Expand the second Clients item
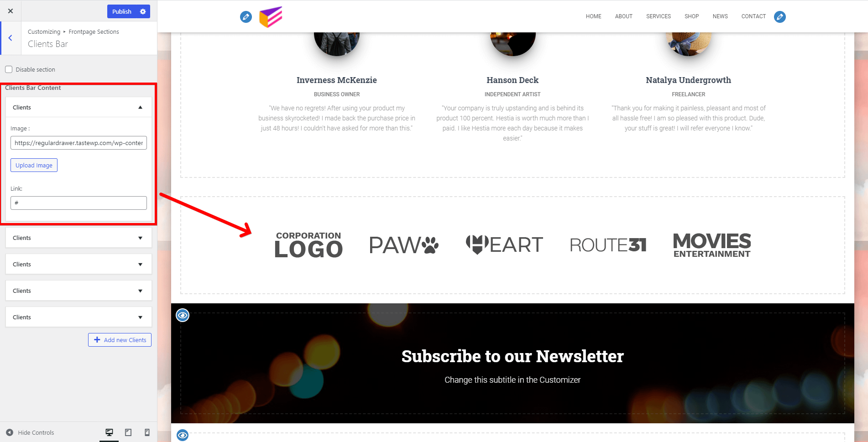This screenshot has height=442, width=868. 78,238
